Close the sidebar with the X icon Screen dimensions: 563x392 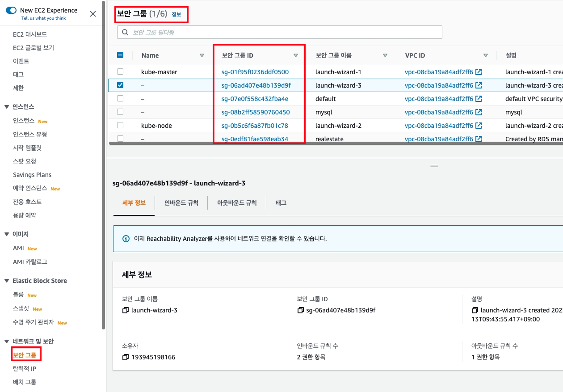click(x=93, y=14)
